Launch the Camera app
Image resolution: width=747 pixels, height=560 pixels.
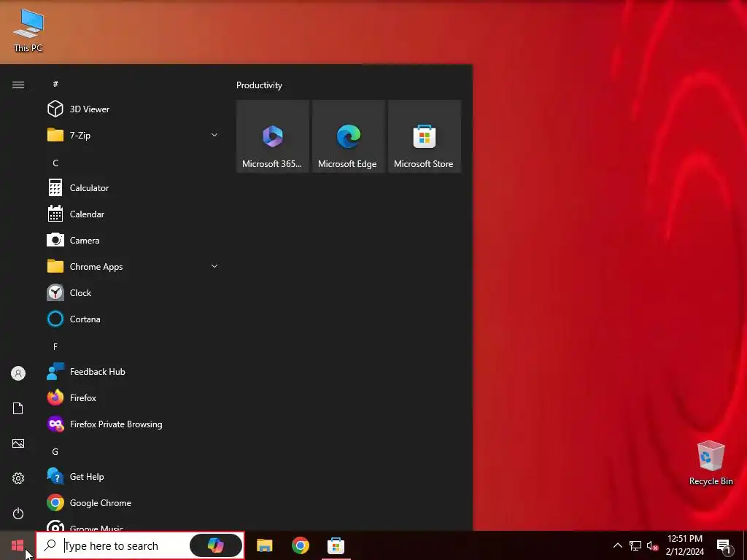pos(133,240)
